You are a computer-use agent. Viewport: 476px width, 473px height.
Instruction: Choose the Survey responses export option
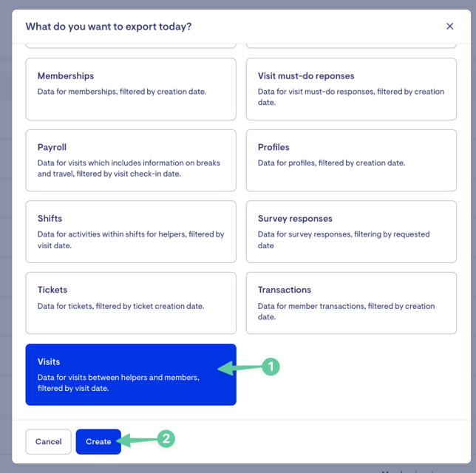point(351,231)
